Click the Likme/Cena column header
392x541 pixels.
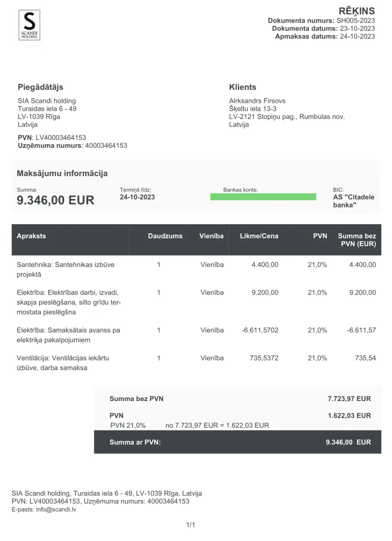(x=259, y=236)
